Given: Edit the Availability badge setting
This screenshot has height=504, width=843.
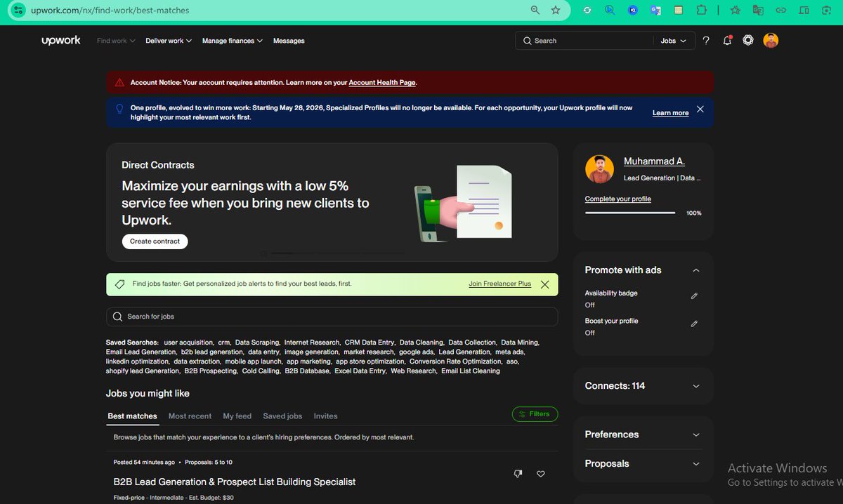Looking at the screenshot, I should 694,296.
